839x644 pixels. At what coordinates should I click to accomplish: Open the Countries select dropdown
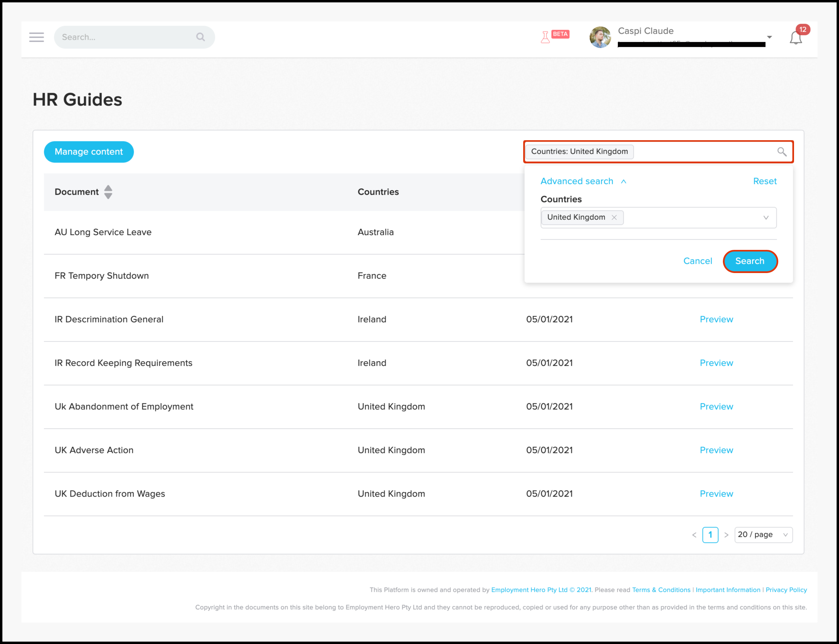[766, 218]
